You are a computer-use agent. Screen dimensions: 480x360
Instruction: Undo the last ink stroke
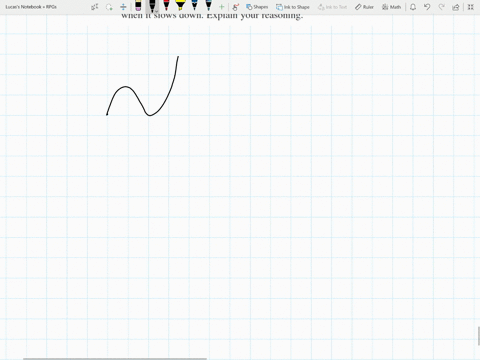427,7
